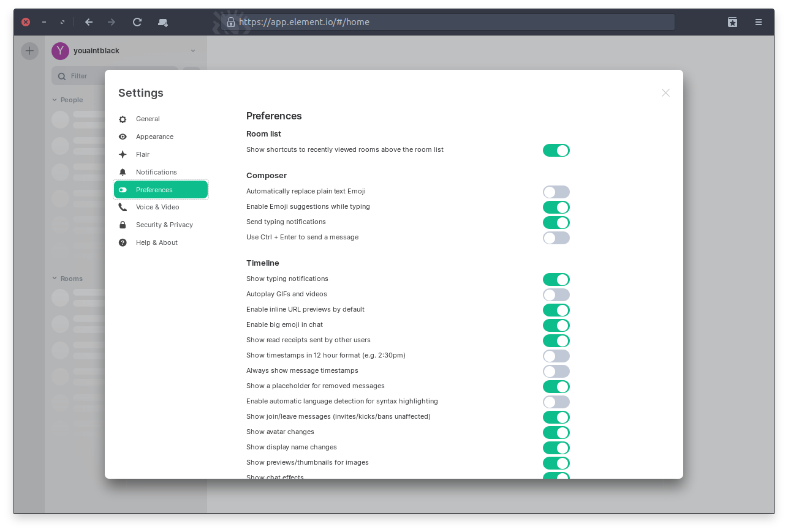Turn off Send typing notifications toggle

(x=556, y=223)
